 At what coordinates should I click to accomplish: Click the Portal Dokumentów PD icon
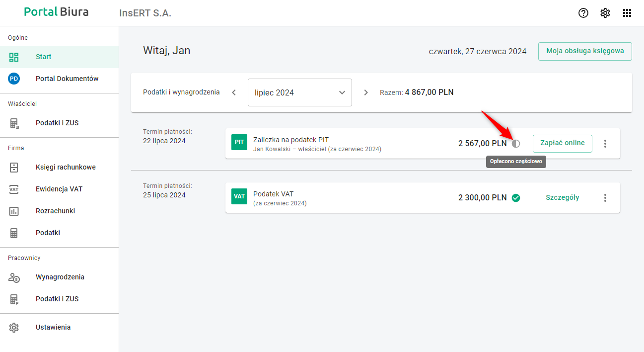pos(14,79)
